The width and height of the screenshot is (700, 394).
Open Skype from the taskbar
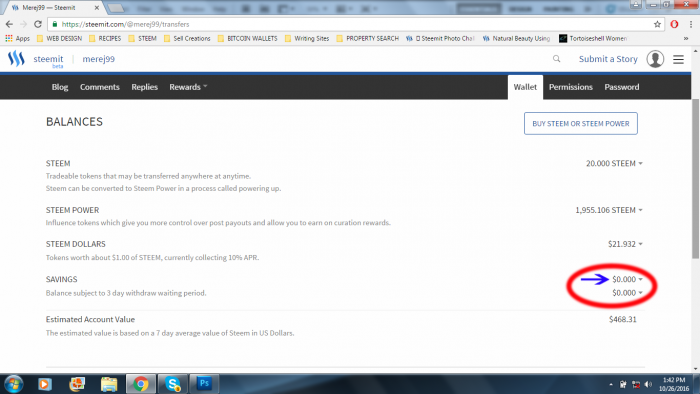pos(173,384)
